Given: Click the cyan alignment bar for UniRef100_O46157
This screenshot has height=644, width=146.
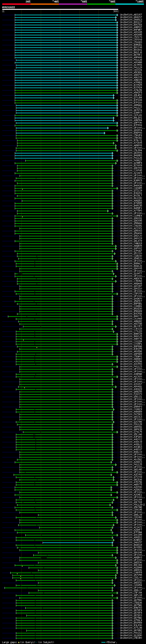Looking at the screenshot, I should click(x=78, y=543).
